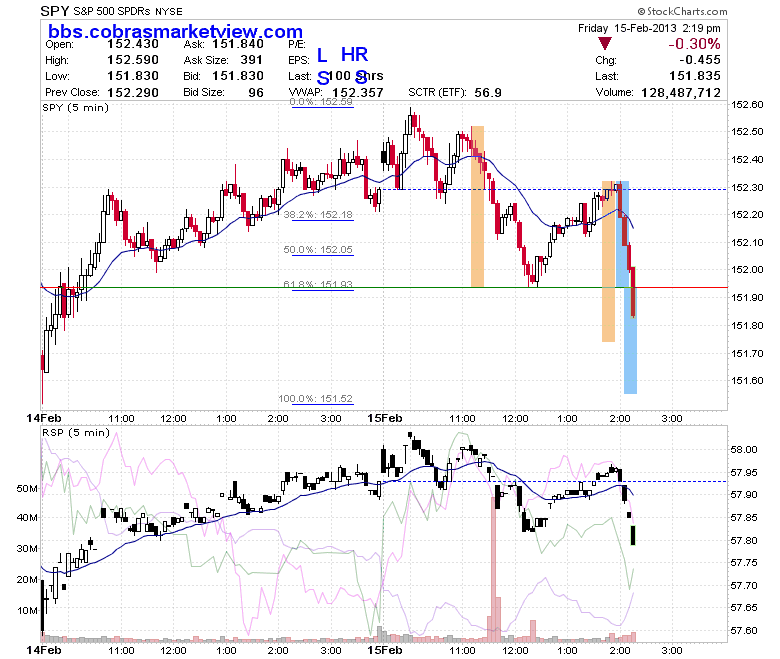Click the Last price 151.835
The width and height of the screenshot is (780, 659).
(x=695, y=76)
